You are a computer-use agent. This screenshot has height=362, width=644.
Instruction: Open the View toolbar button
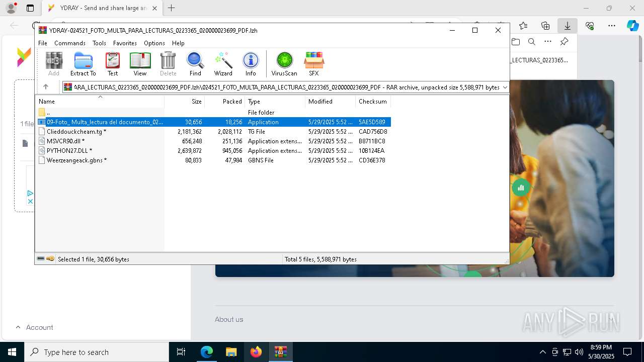pyautogui.click(x=140, y=64)
